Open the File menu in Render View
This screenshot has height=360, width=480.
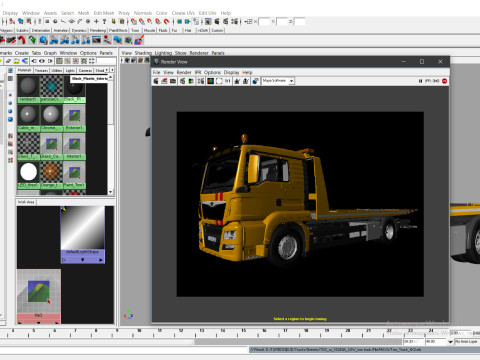[x=156, y=72]
